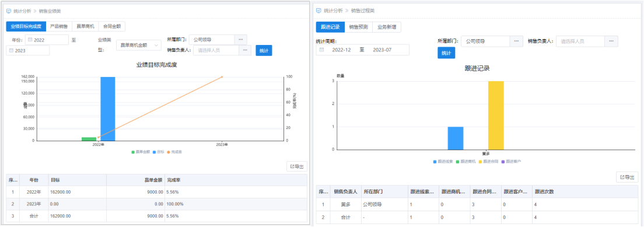Click the start year field showing 2022
Screen dimensions: 644x227
(47, 40)
